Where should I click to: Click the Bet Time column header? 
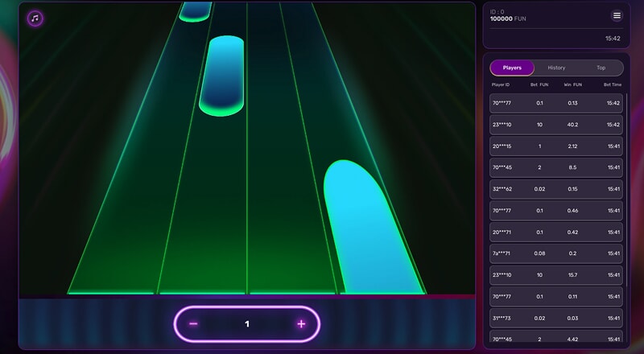pos(612,84)
